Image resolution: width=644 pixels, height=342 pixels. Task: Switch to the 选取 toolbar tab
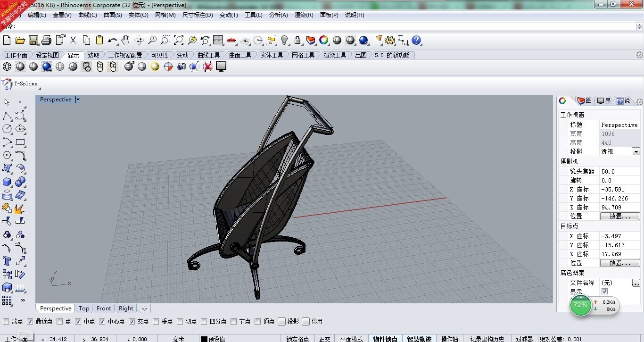tap(93, 55)
